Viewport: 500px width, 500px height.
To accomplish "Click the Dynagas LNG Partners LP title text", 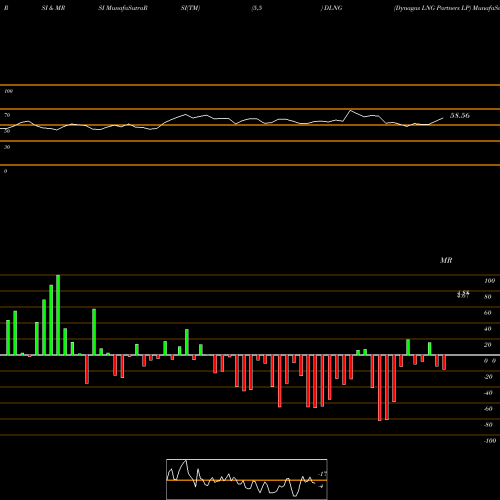I will pos(432,8).
